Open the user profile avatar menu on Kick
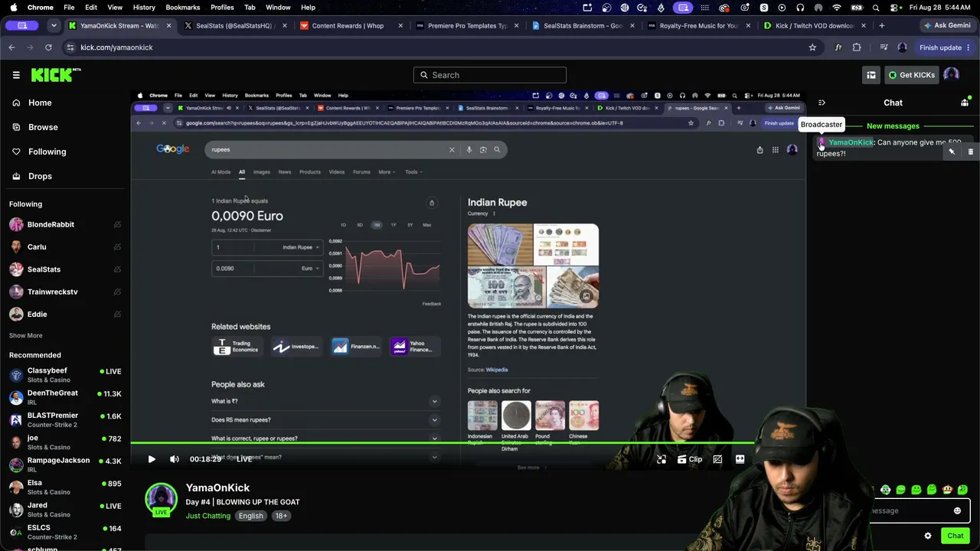The width and height of the screenshot is (980, 551). [951, 74]
